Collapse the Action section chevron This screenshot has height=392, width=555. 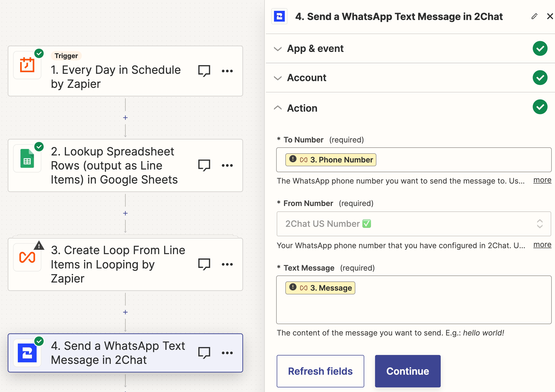coord(278,108)
